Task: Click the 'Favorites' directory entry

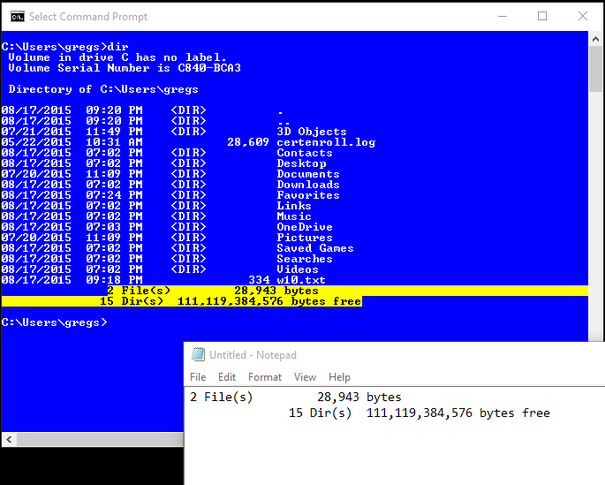Action: pyautogui.click(x=308, y=195)
